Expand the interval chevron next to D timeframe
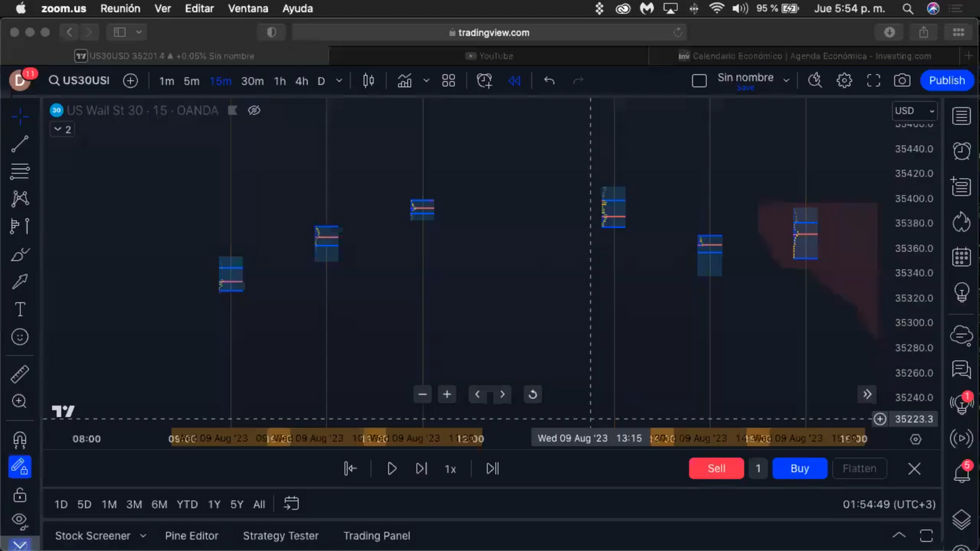 338,80
